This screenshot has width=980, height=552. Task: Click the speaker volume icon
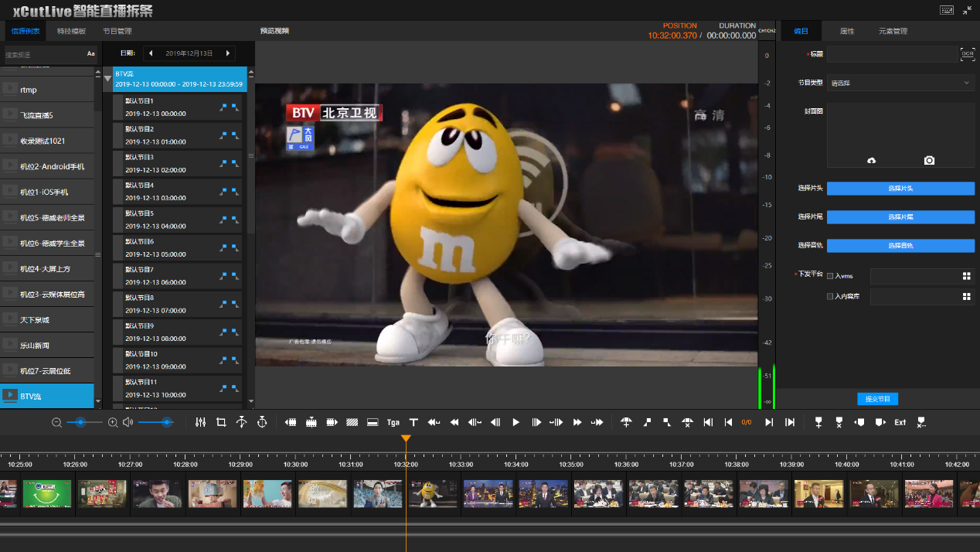point(128,422)
